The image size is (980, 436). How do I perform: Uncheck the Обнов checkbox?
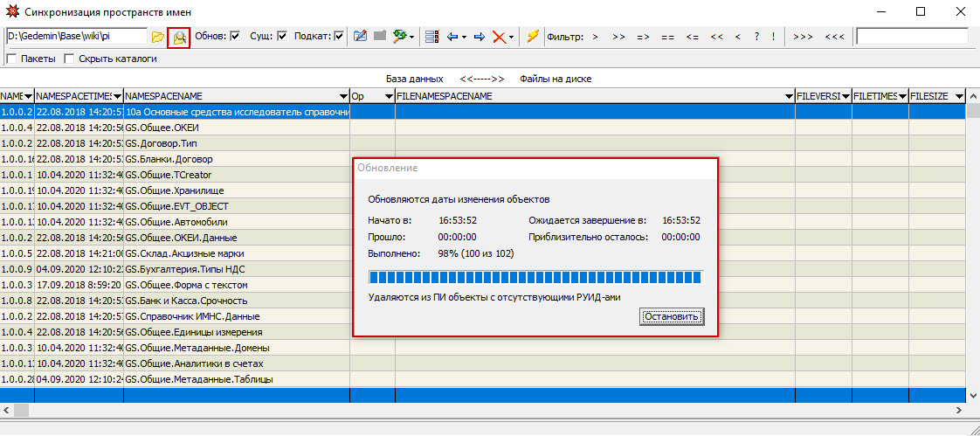(235, 37)
